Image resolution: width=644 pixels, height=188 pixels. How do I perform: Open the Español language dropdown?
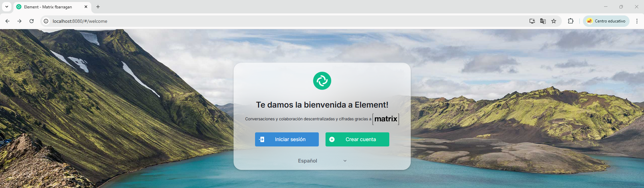(x=322, y=161)
